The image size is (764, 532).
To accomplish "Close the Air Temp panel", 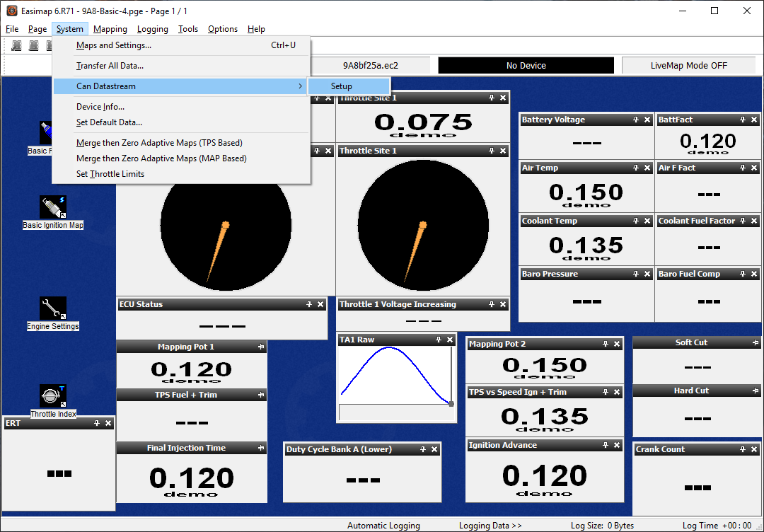I will (x=647, y=168).
